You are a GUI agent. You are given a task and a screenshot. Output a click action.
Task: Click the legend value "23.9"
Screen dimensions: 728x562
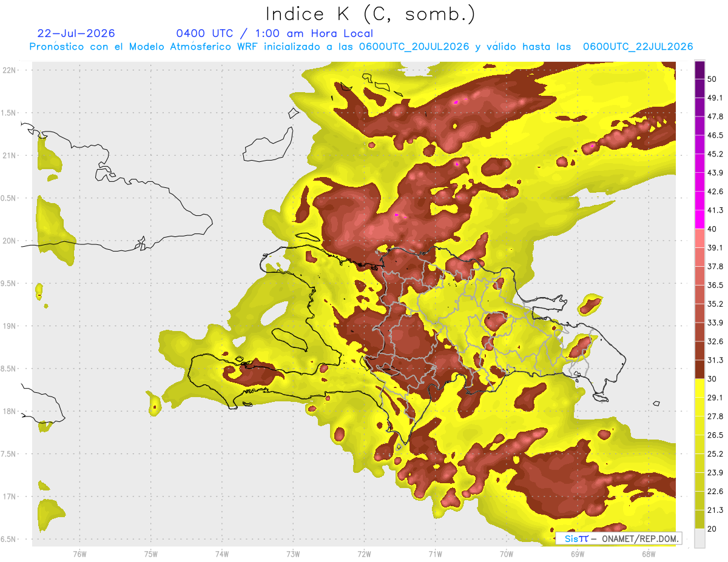click(x=716, y=473)
